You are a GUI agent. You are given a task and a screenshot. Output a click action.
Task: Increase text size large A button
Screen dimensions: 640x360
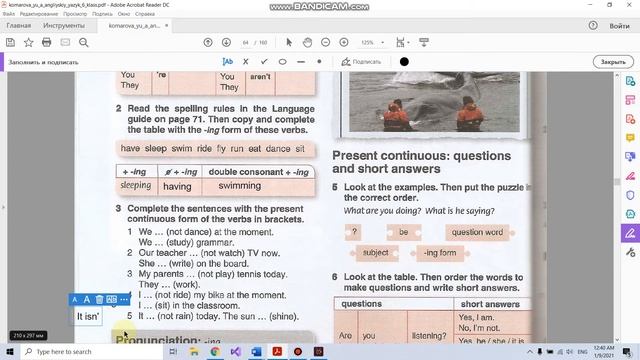point(87,300)
